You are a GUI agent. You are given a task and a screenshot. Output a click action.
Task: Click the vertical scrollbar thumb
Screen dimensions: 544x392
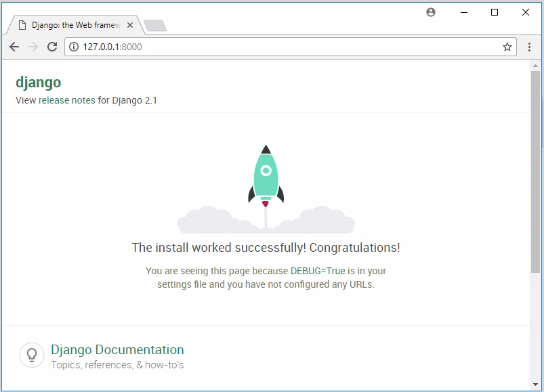pos(536,169)
